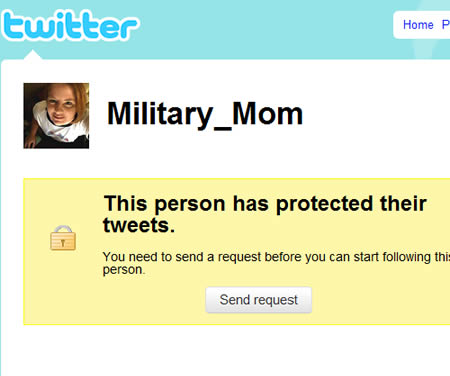Click the white navigation bar pill

pyautogui.click(x=422, y=25)
